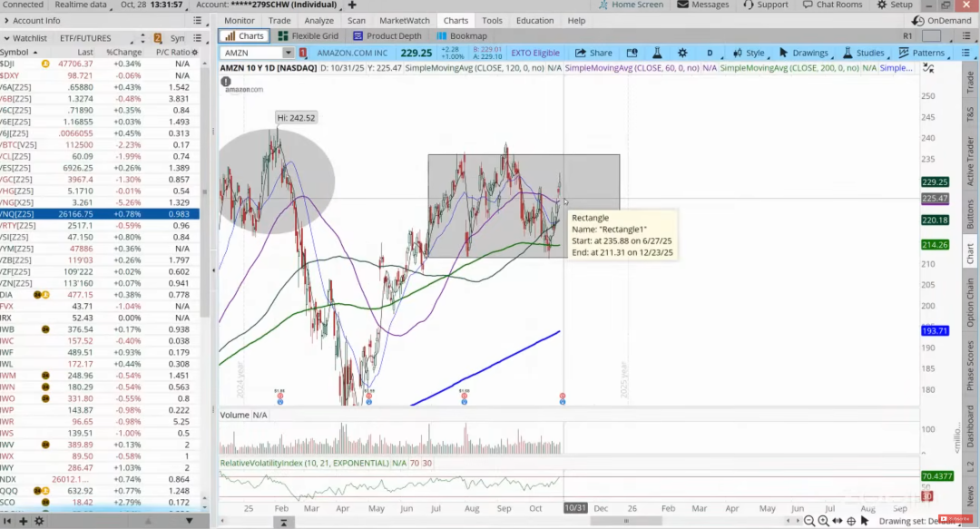Click the alert exclamation icon on chart

(226, 82)
